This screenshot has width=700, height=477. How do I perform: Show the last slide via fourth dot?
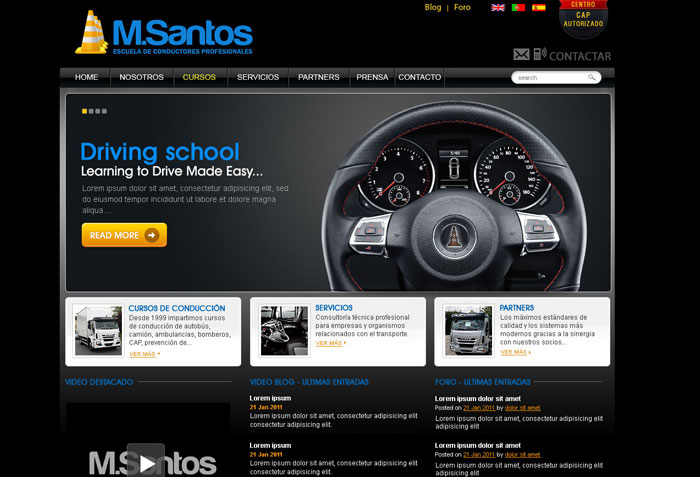[104, 111]
